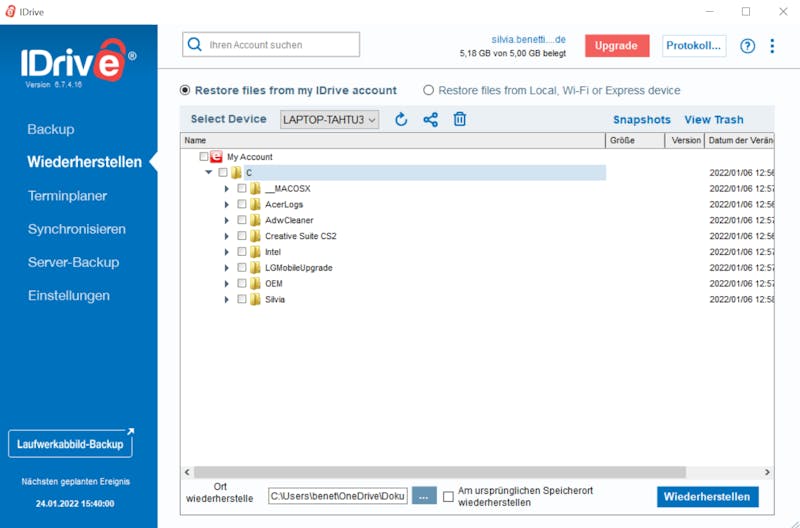Screen dimensions: 800x528
Task: Expand the Intel folder arrow
Action: point(227,252)
